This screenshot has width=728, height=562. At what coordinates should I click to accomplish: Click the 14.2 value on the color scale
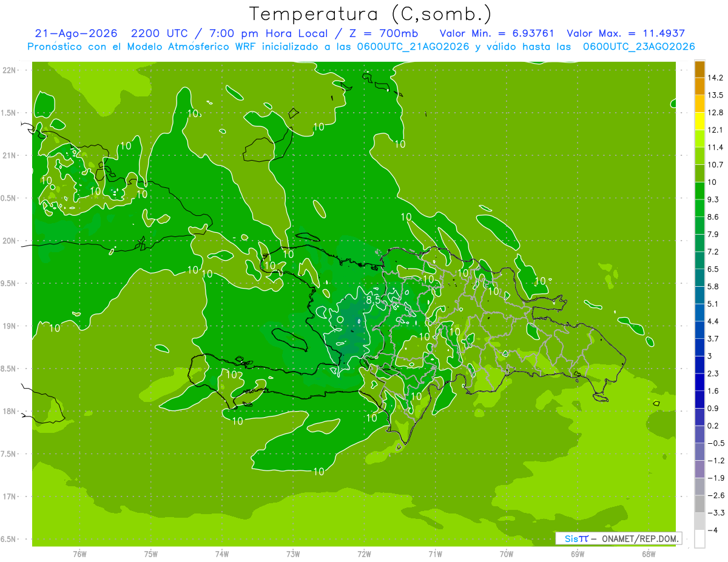715,78
